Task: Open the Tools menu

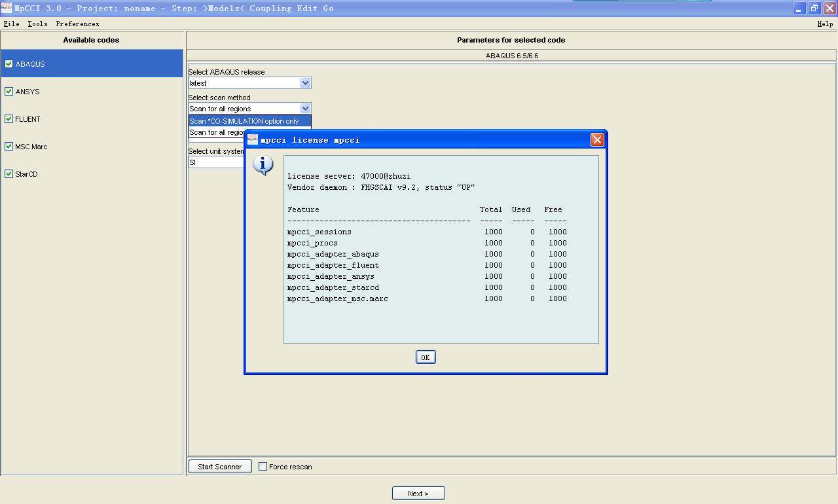Action: (x=37, y=24)
